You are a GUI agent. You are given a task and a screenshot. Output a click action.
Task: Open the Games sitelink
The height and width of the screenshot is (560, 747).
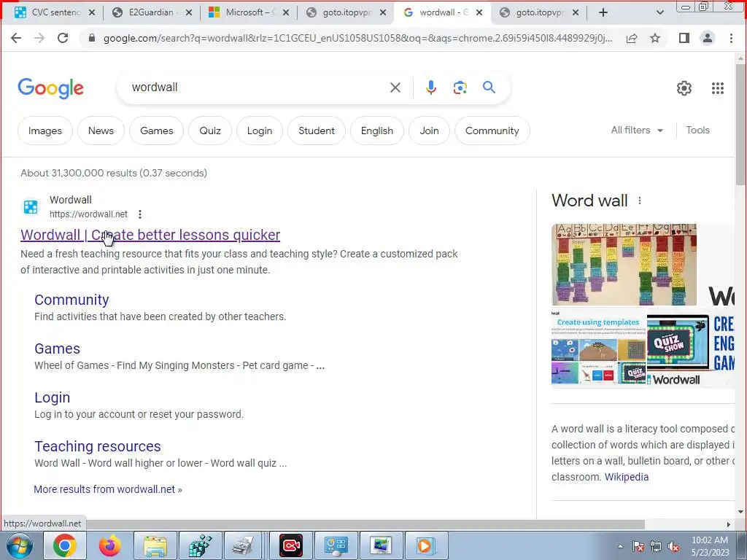(57, 349)
